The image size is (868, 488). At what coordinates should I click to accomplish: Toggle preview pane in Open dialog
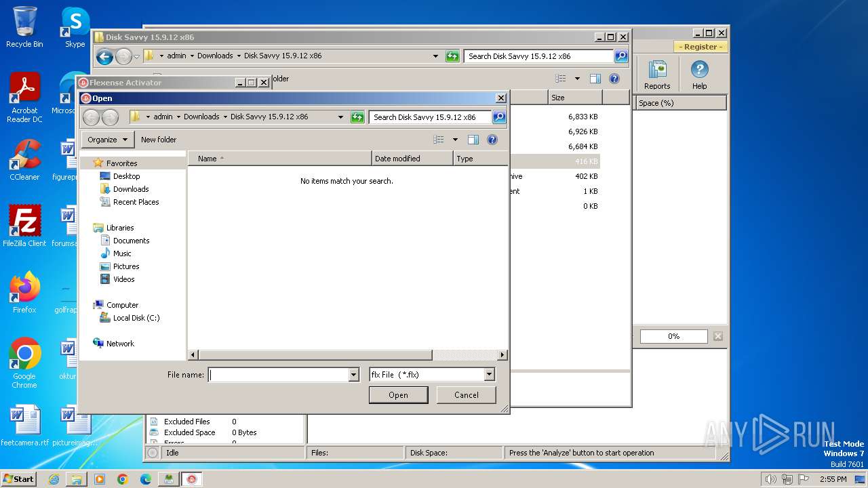click(473, 140)
